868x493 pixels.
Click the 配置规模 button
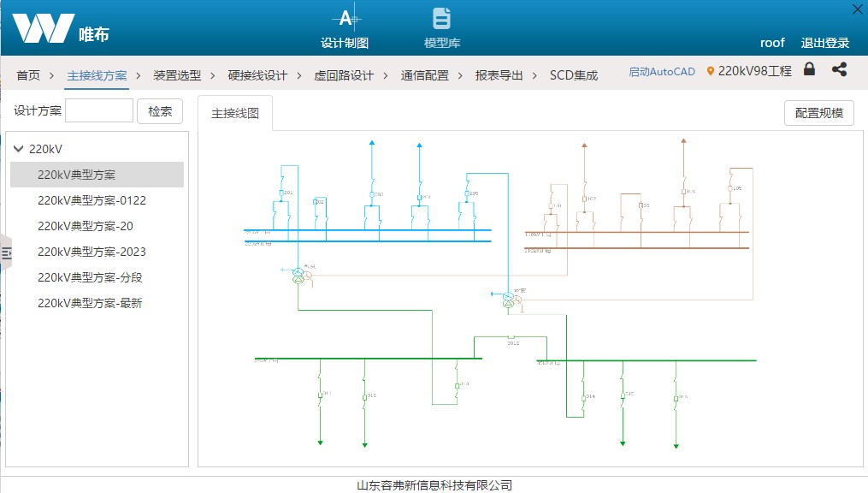click(x=818, y=113)
